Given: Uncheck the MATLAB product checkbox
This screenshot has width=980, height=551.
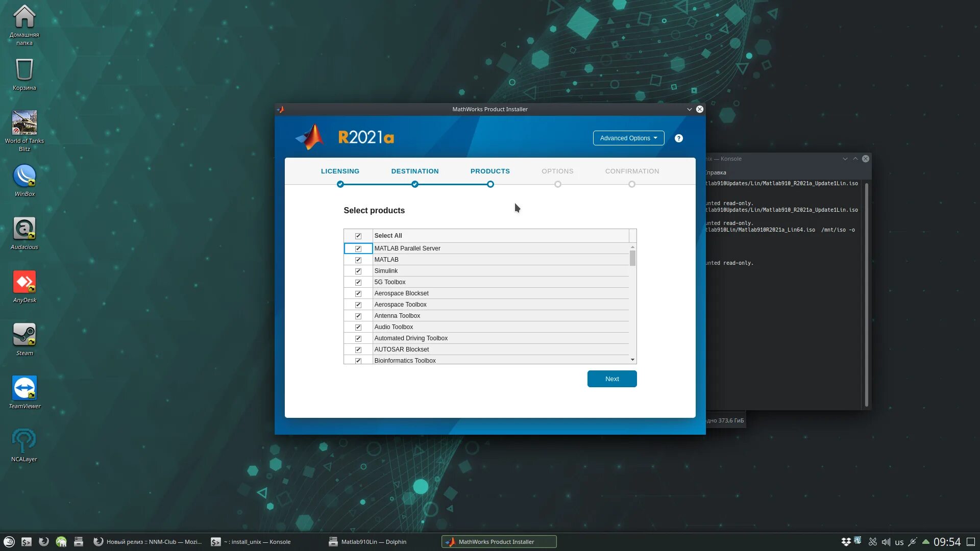Looking at the screenshot, I should point(358,260).
